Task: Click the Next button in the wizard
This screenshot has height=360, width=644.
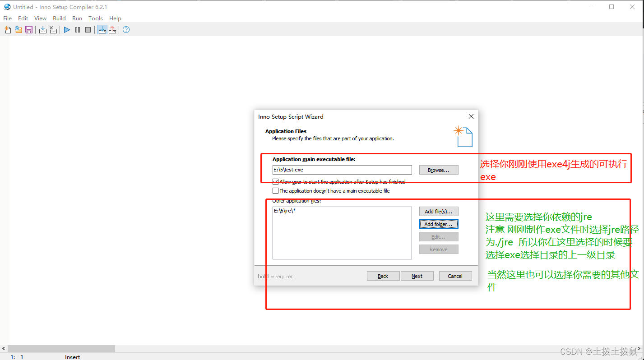Action: click(417, 276)
